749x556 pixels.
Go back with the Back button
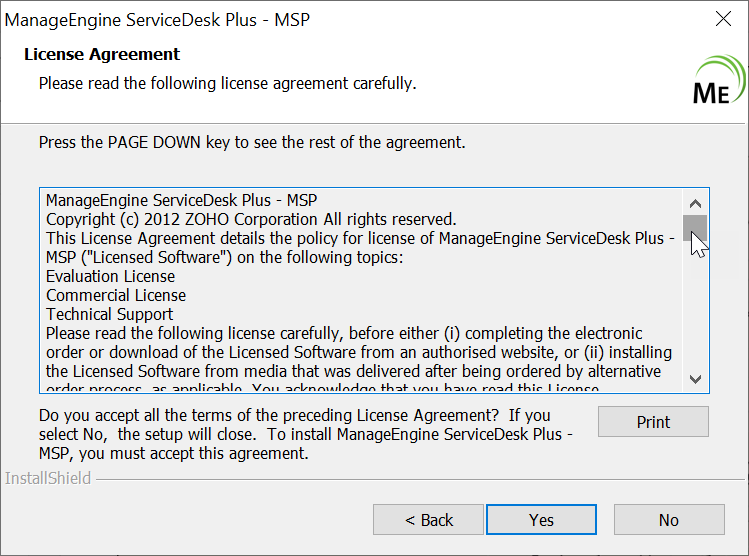(x=429, y=520)
